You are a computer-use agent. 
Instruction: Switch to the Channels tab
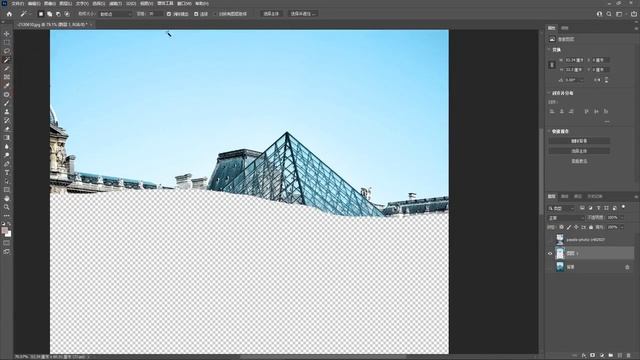564,196
